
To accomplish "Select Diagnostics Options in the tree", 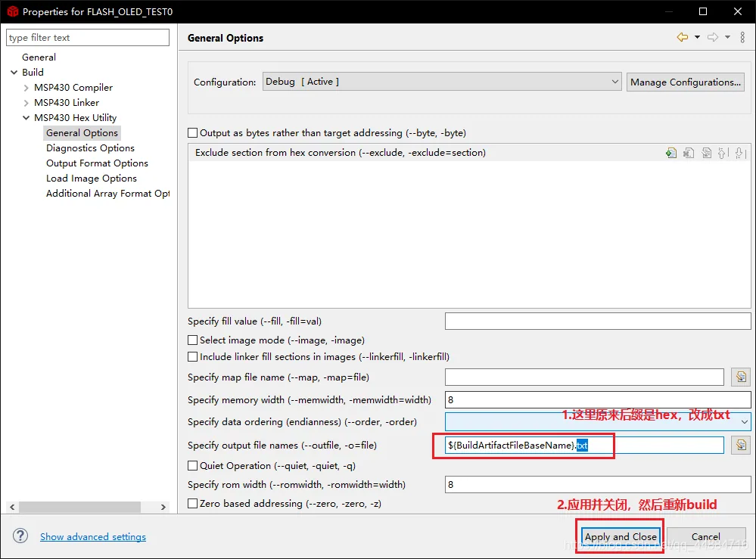I will click(x=90, y=148).
